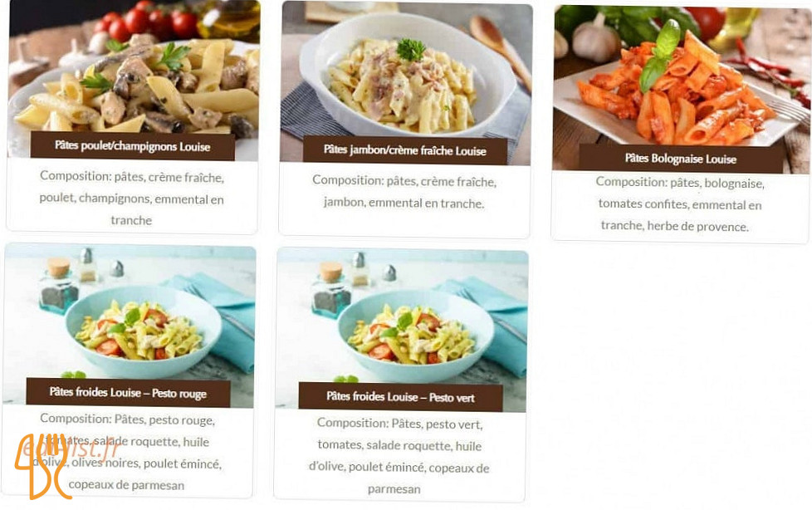Viewport: 812px width, 510px height.
Task: Select the Bolognaise composition description
Action: click(679, 204)
